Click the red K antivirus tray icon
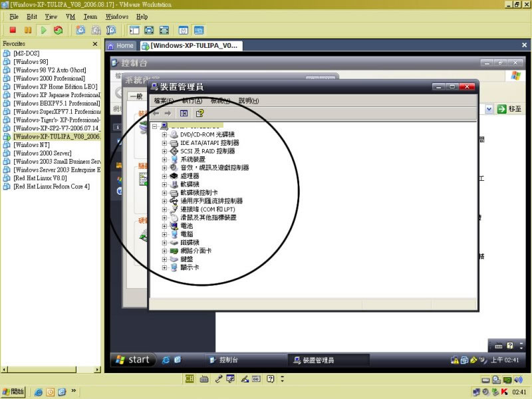This screenshot has height=399, width=532. point(504,392)
